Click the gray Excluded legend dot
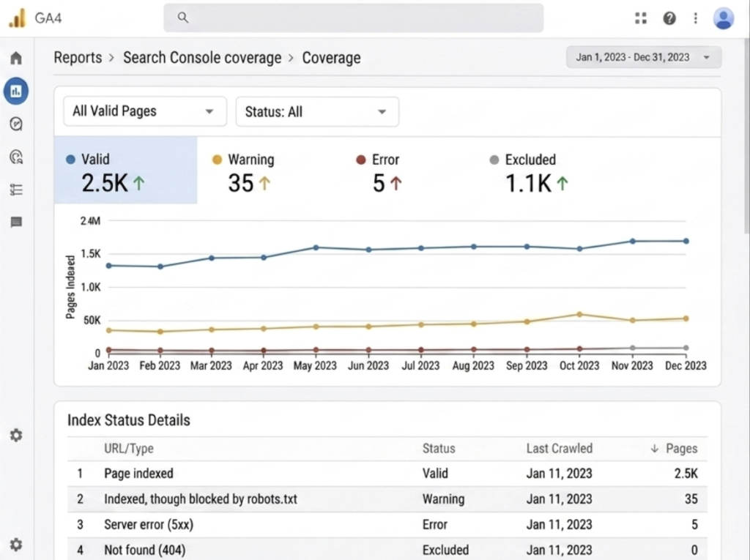This screenshot has width=750, height=560. [x=494, y=160]
